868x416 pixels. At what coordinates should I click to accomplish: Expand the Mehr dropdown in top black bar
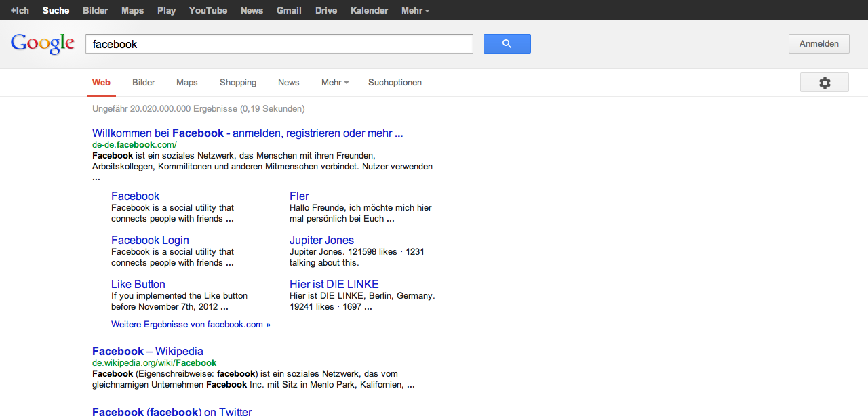click(x=414, y=10)
